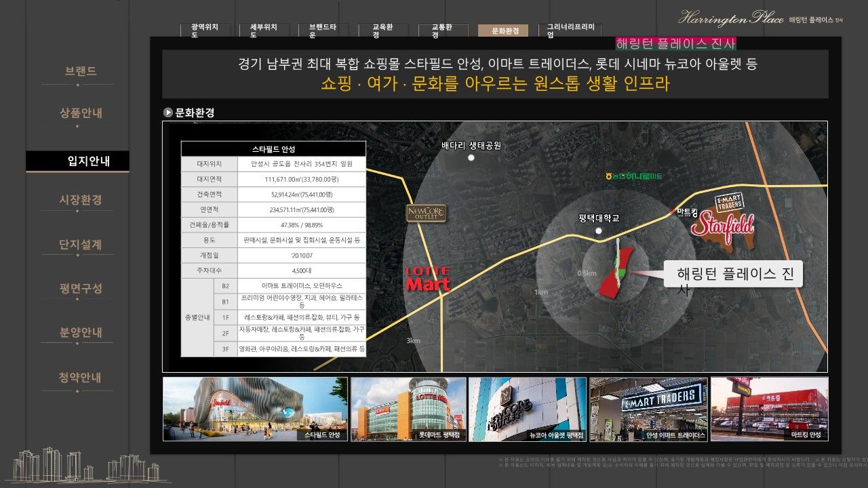Open 단지설계 from the sidebar
Screen dimensions: 868x488
pyautogui.click(x=81, y=245)
